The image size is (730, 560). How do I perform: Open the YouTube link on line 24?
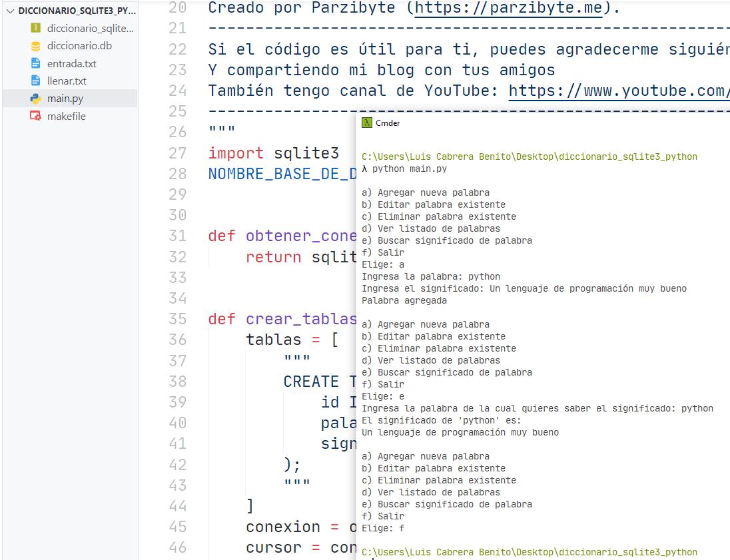click(618, 91)
